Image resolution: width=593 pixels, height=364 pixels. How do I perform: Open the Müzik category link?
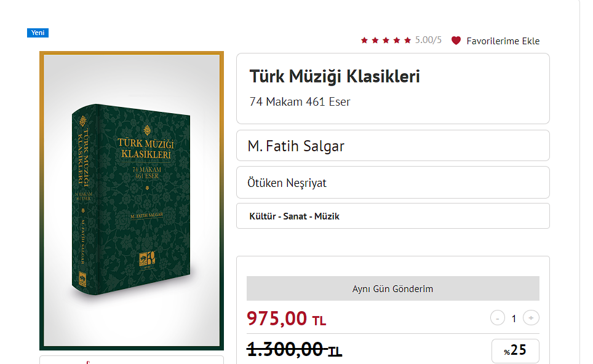tap(327, 216)
